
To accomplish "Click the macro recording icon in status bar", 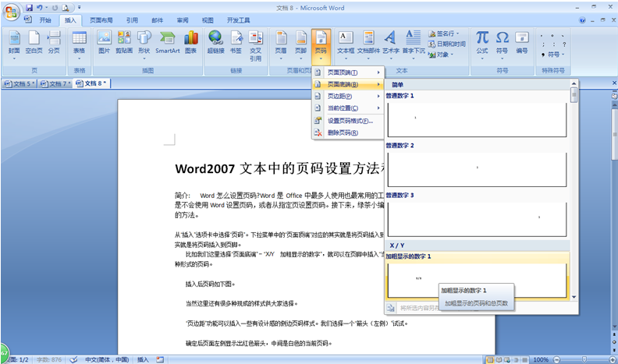I will coord(160,359).
